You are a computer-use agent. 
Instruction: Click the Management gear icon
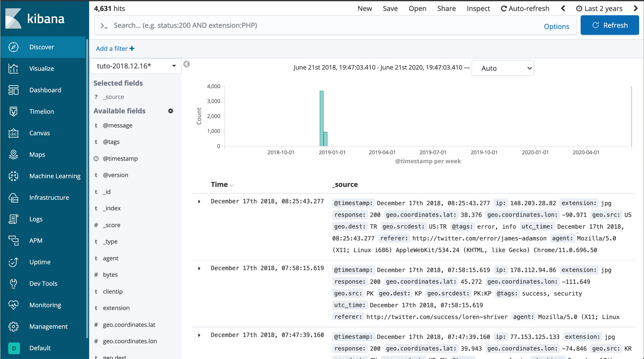pos(13,326)
